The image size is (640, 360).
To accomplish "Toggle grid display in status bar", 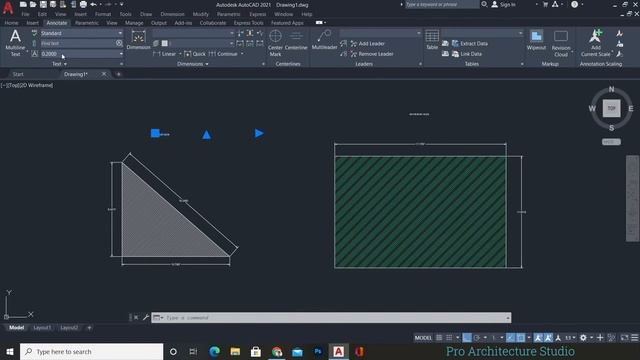I will pyautogui.click(x=439, y=338).
